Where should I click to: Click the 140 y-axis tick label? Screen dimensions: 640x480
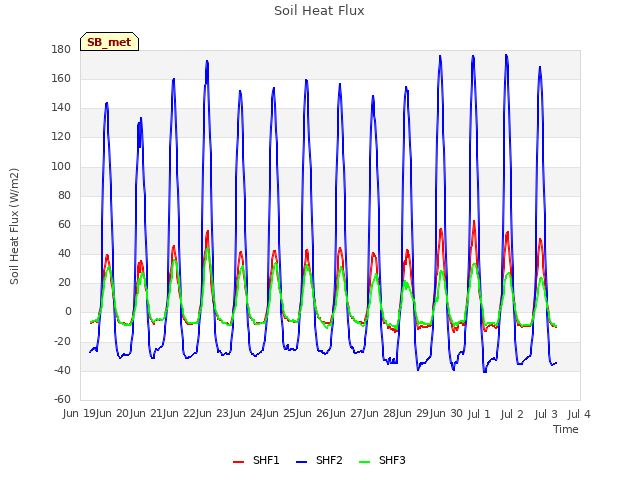point(61,108)
